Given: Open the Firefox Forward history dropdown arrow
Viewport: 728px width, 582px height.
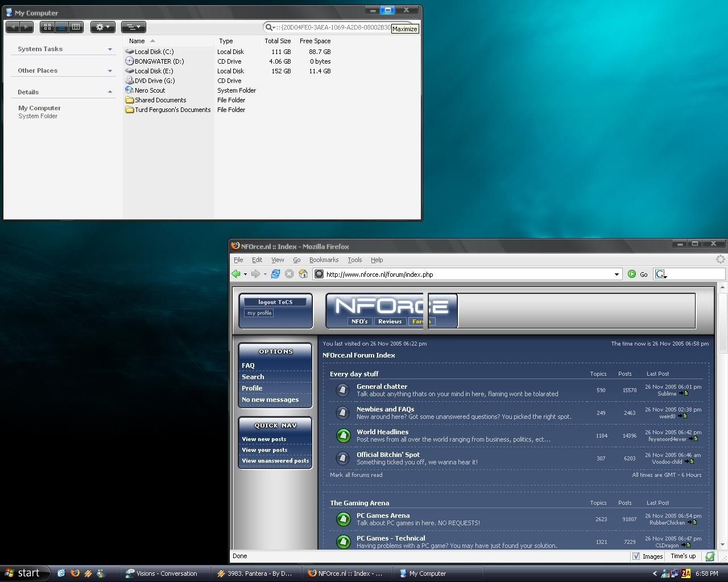Looking at the screenshot, I should point(264,275).
